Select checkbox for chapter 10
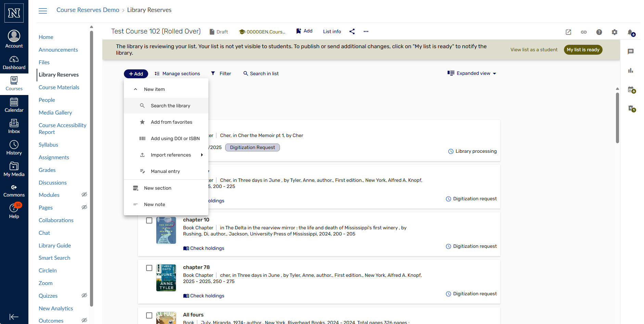This screenshot has width=644, height=324. click(x=149, y=220)
